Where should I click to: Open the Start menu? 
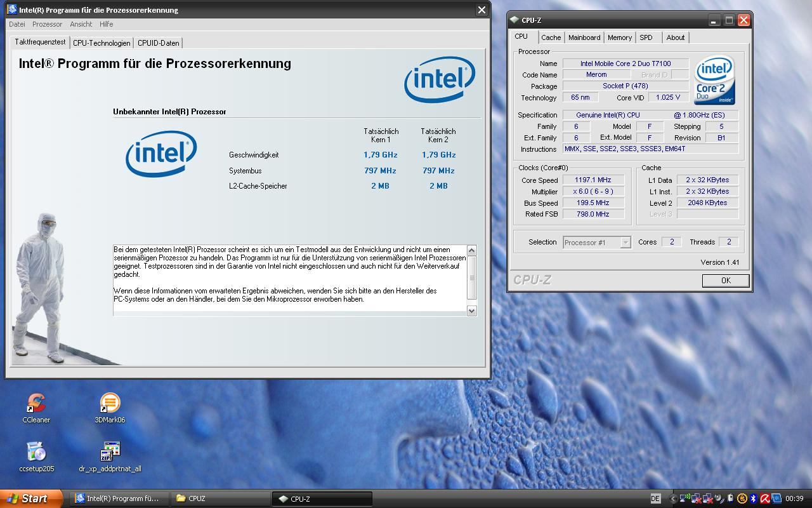pos(31,498)
